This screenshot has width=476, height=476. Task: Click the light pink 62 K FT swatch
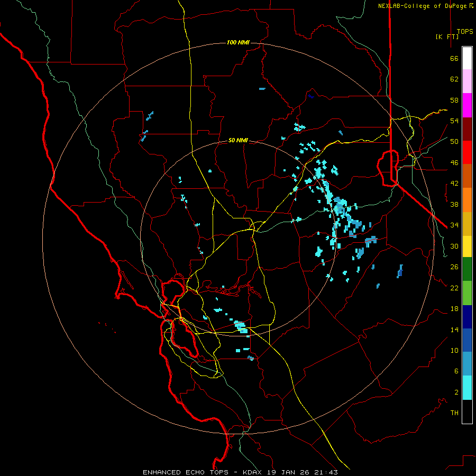point(467,81)
